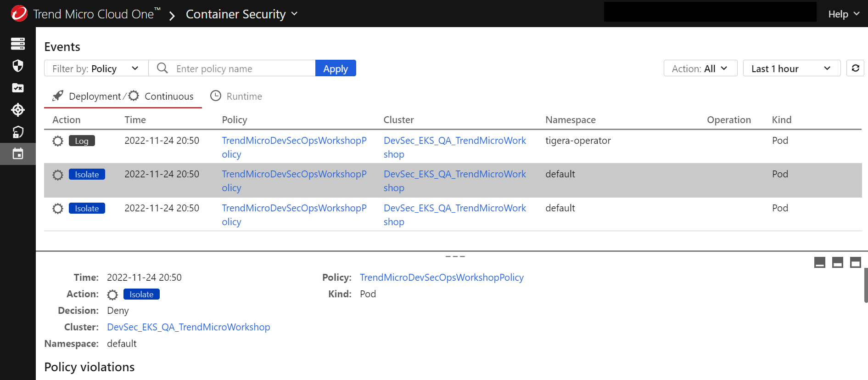868x380 pixels.
Task: Open cluster link in highlighted Isolate row
Action: coord(455,181)
